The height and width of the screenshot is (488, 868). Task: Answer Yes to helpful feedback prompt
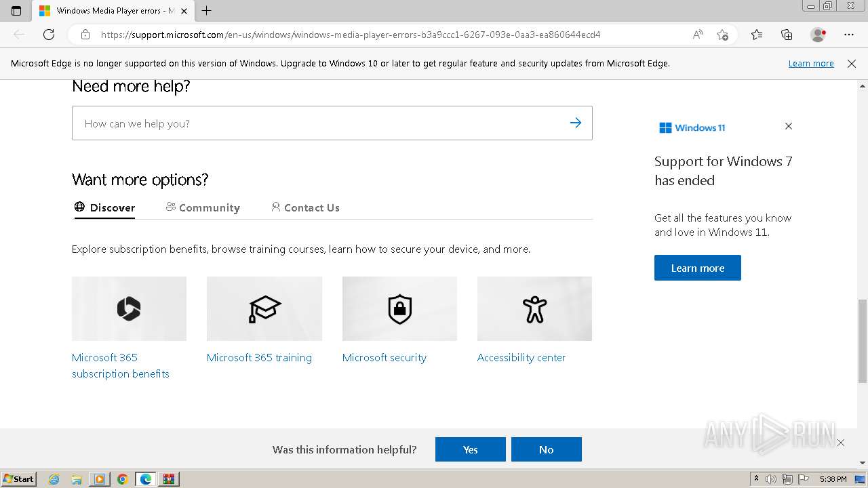point(470,449)
